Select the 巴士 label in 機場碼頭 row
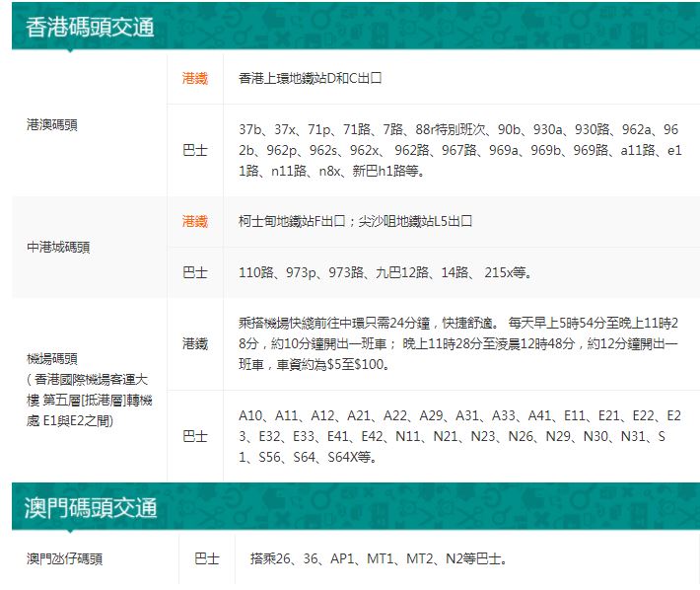 [195, 435]
